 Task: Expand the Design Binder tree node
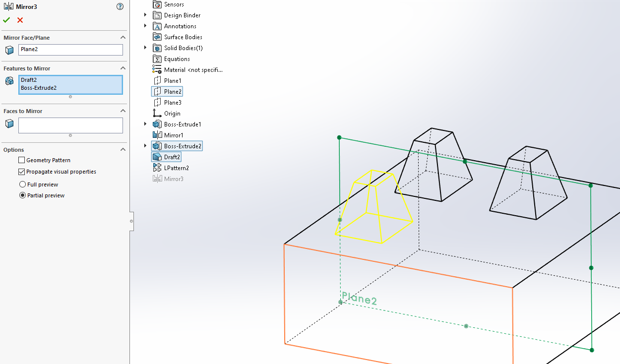[x=145, y=15]
